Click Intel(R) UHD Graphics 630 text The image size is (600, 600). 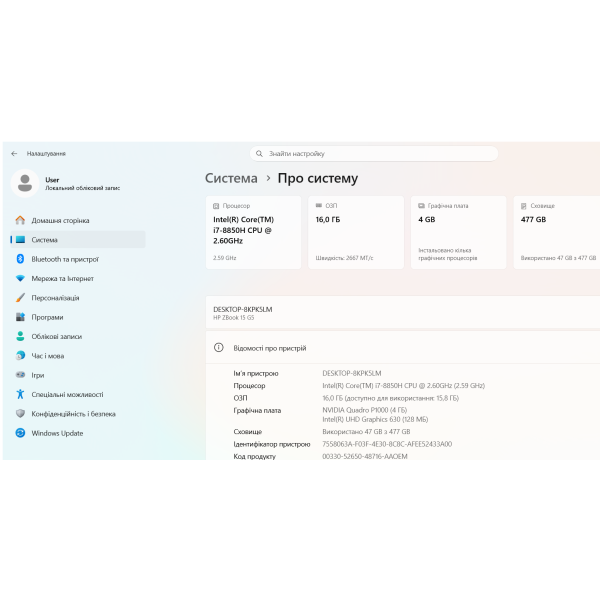click(375, 419)
